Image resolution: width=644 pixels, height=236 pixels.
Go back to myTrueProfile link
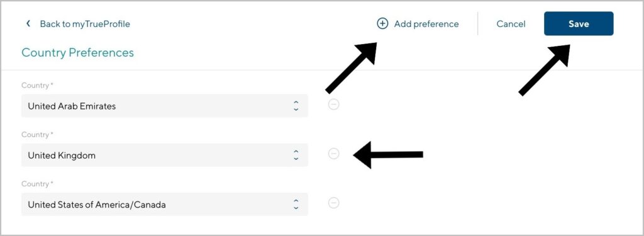point(85,24)
